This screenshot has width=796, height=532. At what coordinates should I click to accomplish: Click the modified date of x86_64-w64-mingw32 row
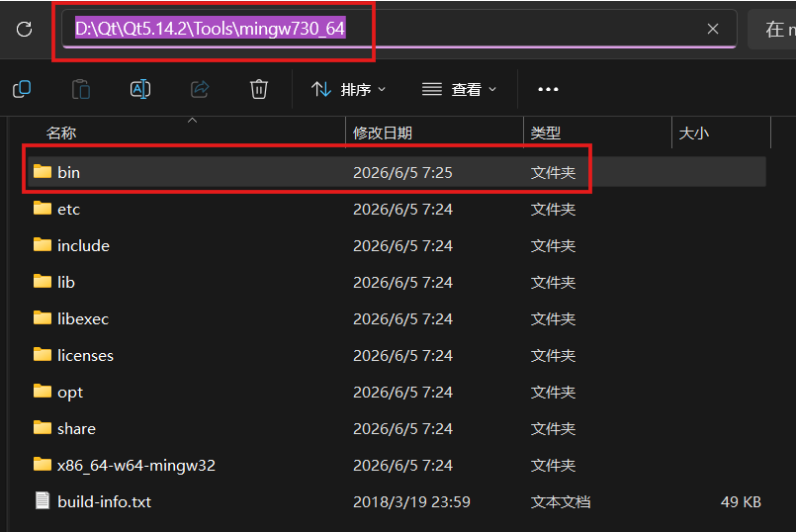point(402,465)
